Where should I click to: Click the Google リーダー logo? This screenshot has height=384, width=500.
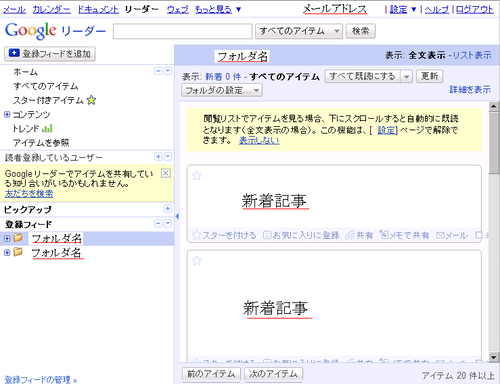pos(55,31)
